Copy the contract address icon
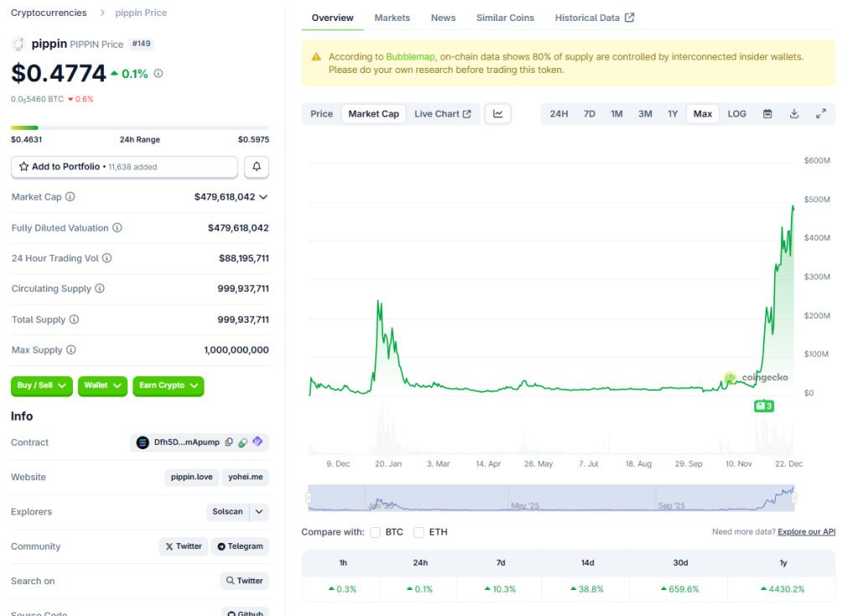The image size is (858, 616). point(230,443)
